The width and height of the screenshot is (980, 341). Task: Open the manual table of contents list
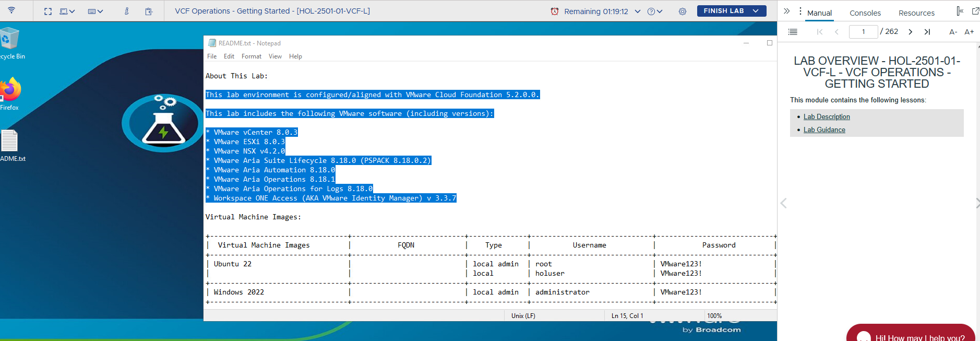[x=793, y=32]
